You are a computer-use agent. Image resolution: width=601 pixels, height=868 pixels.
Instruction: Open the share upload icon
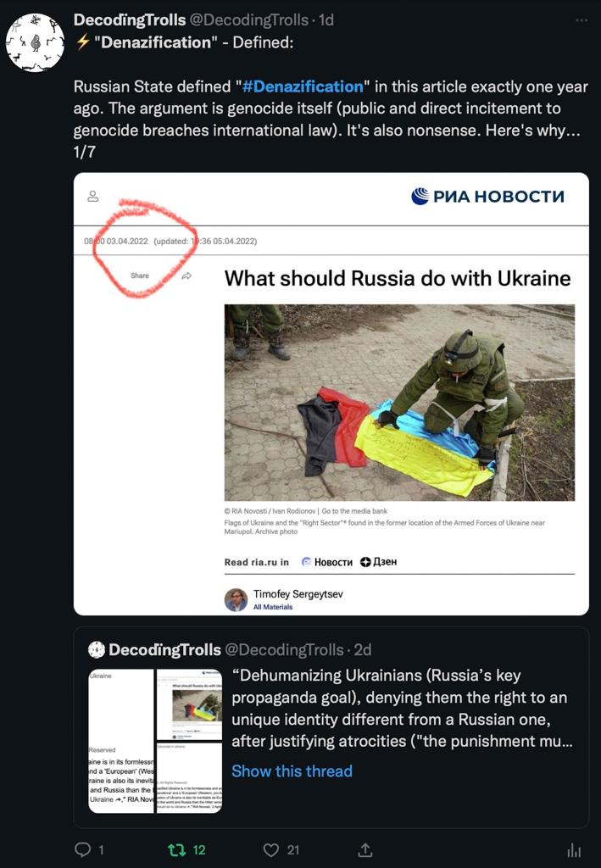coord(365,849)
